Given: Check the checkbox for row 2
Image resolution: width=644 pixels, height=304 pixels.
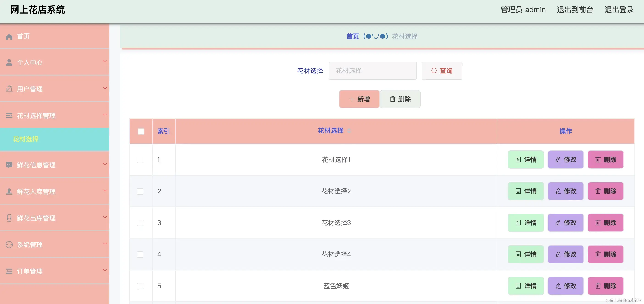Looking at the screenshot, I should [x=140, y=191].
